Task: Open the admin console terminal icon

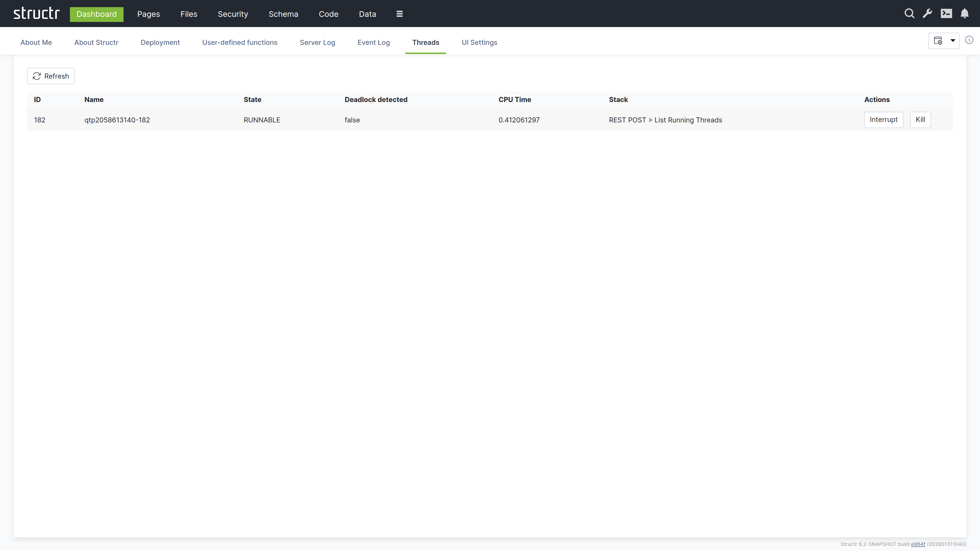Action: point(946,14)
